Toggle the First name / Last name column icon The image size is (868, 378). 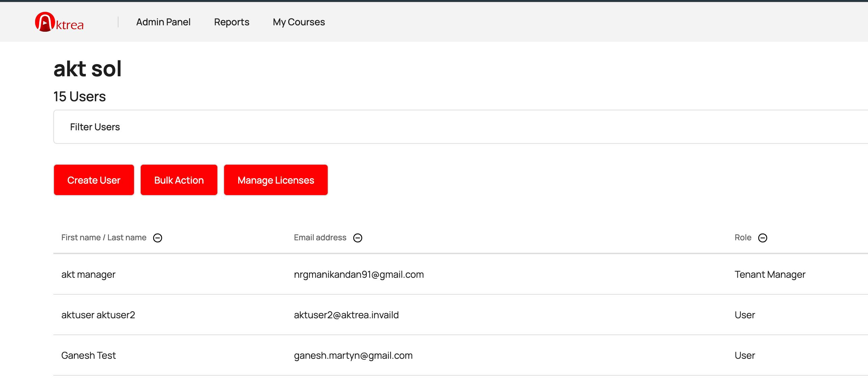point(158,238)
